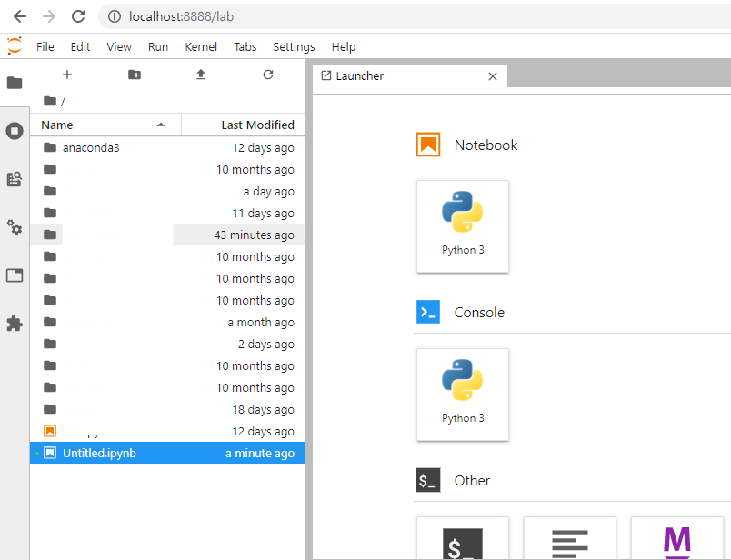Click the Upload Files icon

tap(201, 75)
